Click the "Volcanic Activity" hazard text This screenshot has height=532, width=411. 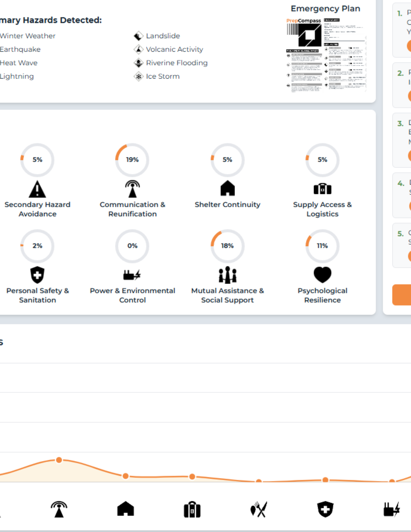(175, 49)
